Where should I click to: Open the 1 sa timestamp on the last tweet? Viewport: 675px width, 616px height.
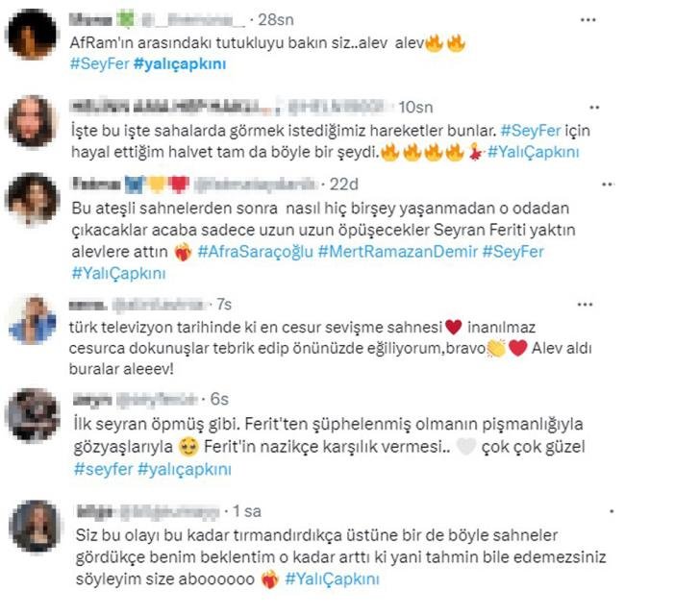(x=247, y=511)
